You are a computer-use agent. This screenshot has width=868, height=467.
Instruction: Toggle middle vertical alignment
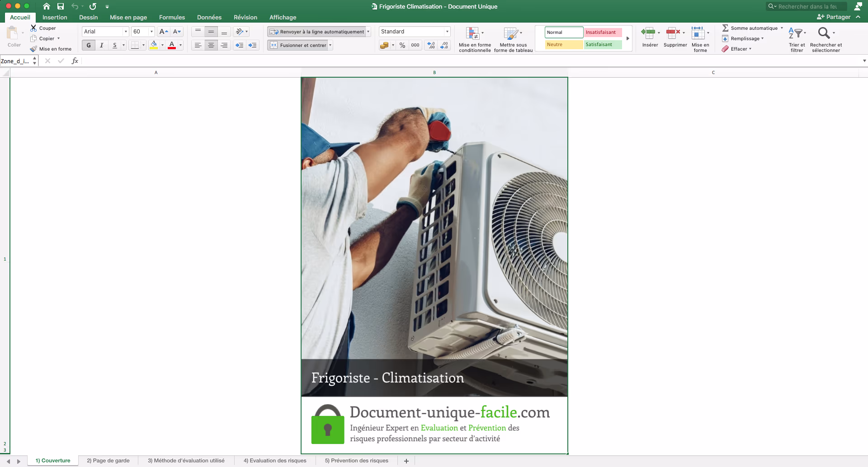coord(211,32)
